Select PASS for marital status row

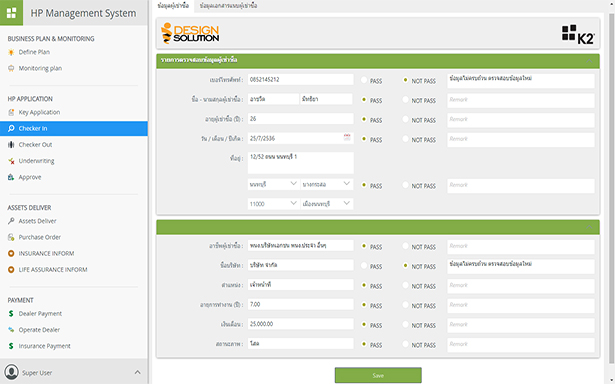364,344
